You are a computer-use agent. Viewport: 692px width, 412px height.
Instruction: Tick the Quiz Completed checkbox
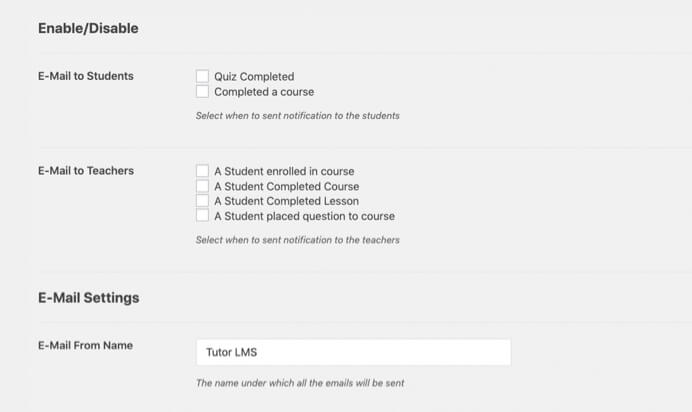click(202, 76)
